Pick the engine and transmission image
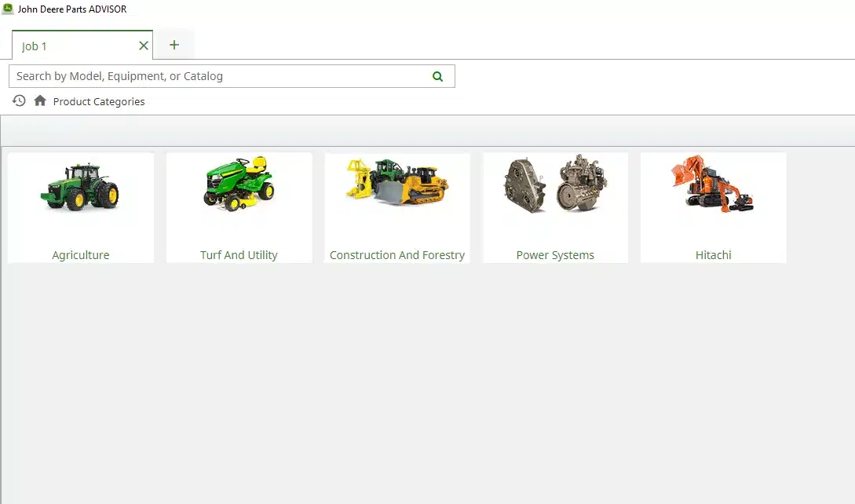Screen dimensions: 855x504 555,184
